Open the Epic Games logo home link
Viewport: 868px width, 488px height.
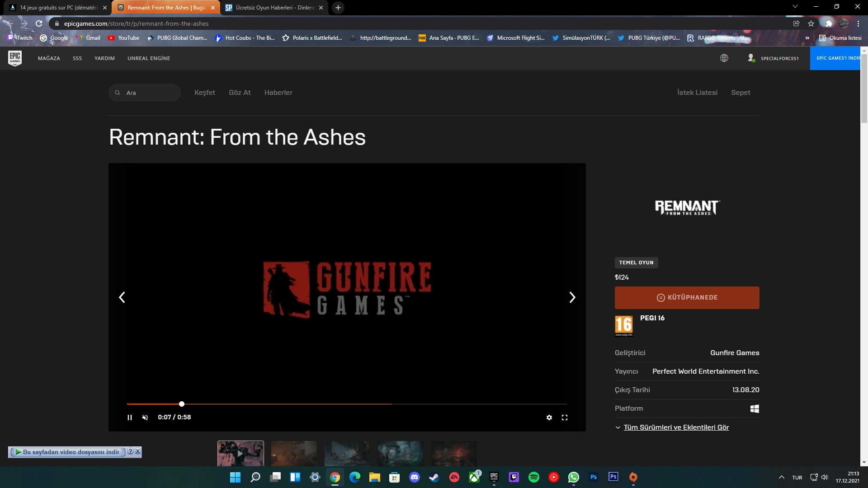tap(15, 58)
